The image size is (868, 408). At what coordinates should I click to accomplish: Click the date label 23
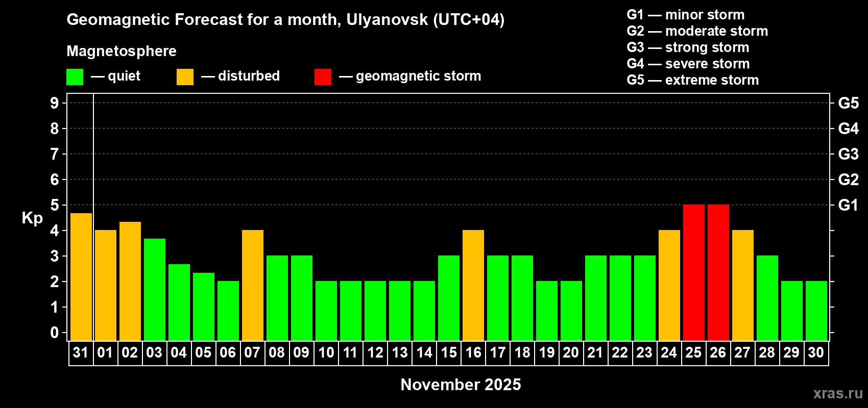[644, 353]
